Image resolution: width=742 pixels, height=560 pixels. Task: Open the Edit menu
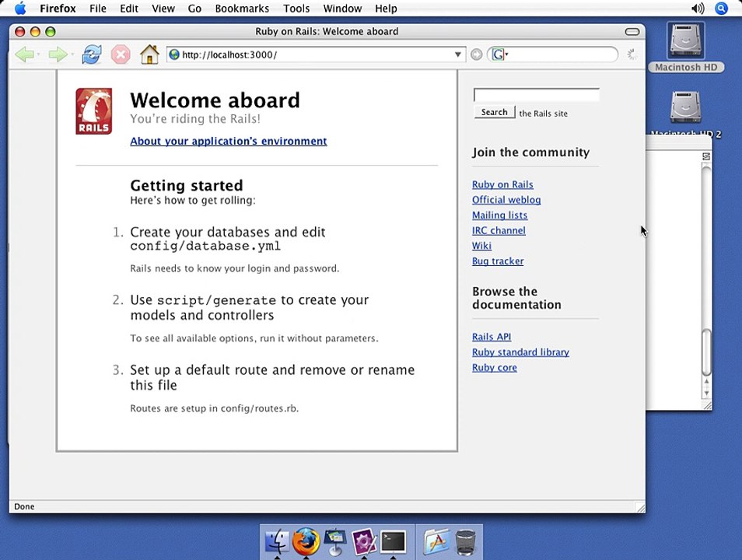[128, 9]
